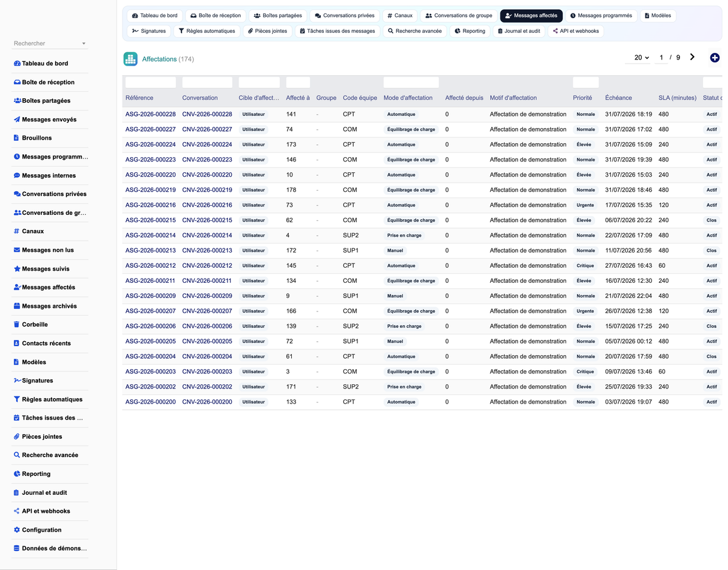
Task: Click the trash icon for Corbeille
Action: pos(16,325)
